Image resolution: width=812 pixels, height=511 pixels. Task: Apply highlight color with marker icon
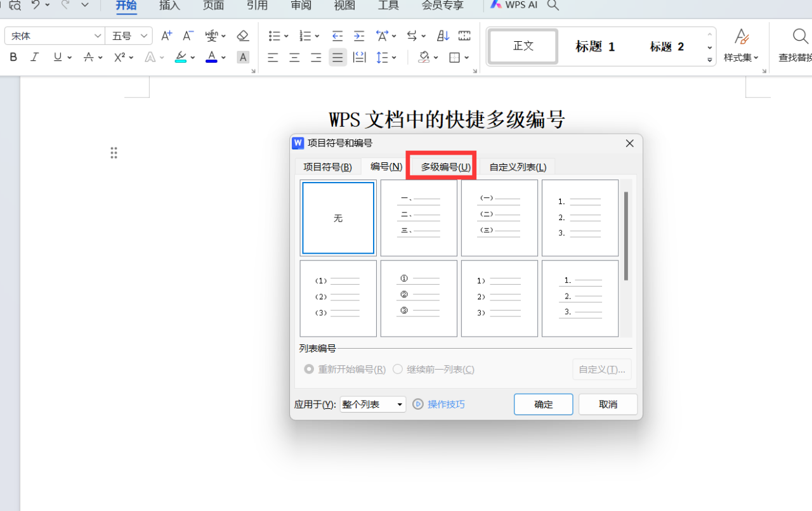[181, 57]
